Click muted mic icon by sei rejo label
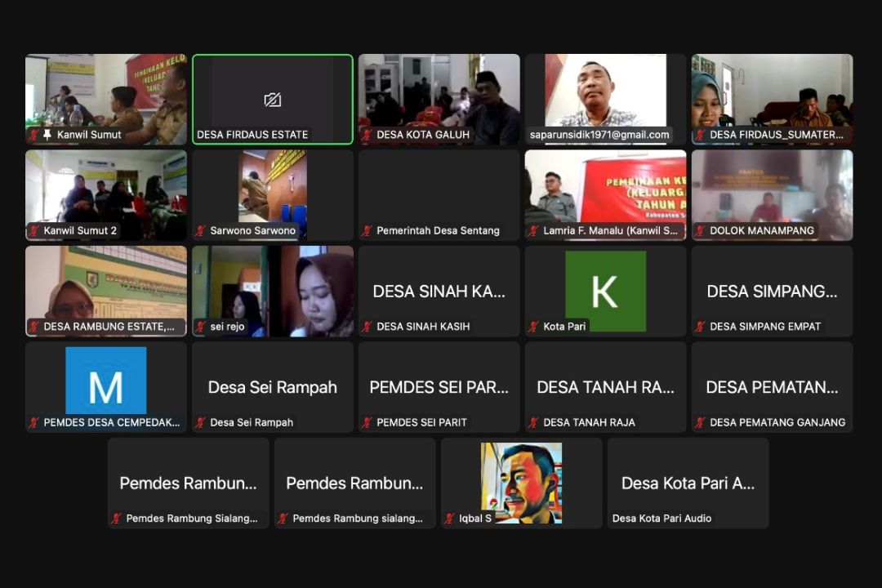882x588 pixels. point(200,327)
